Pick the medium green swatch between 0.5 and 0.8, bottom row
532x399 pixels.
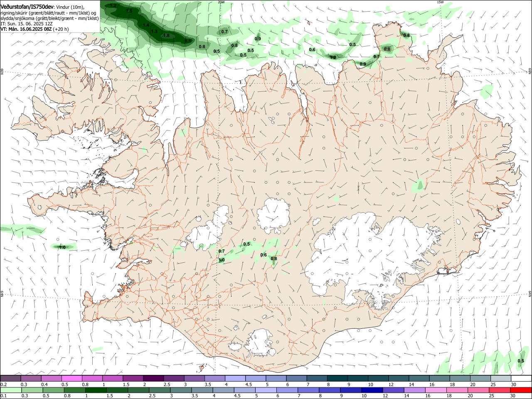pos(54,390)
